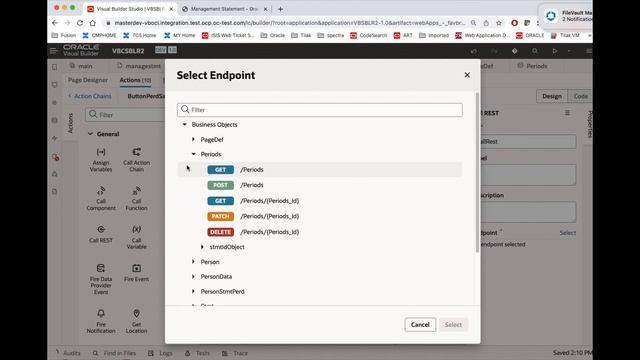Click the Undo icon in header
The width and height of the screenshot is (640, 360).
(473, 51)
